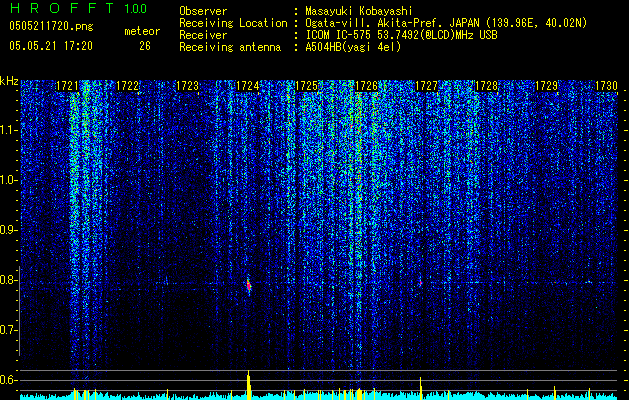This screenshot has height=400, width=629.
Task: Click the 'Receiving Location' label
Action: click(x=233, y=23)
